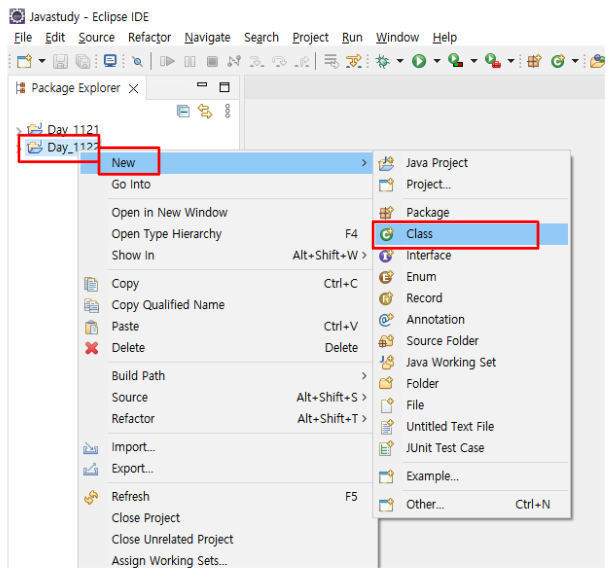
Task: Close the Package Explorer tab
Action: pos(134,89)
